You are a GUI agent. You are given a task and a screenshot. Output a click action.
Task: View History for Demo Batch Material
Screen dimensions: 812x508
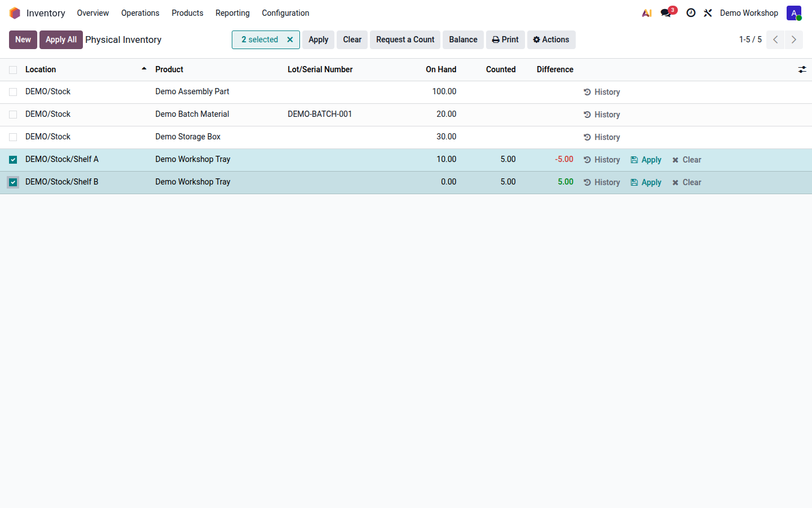click(602, 115)
